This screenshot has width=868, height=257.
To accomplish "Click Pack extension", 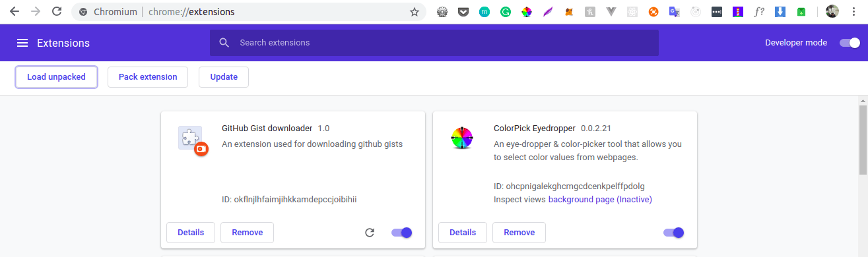I will (148, 77).
